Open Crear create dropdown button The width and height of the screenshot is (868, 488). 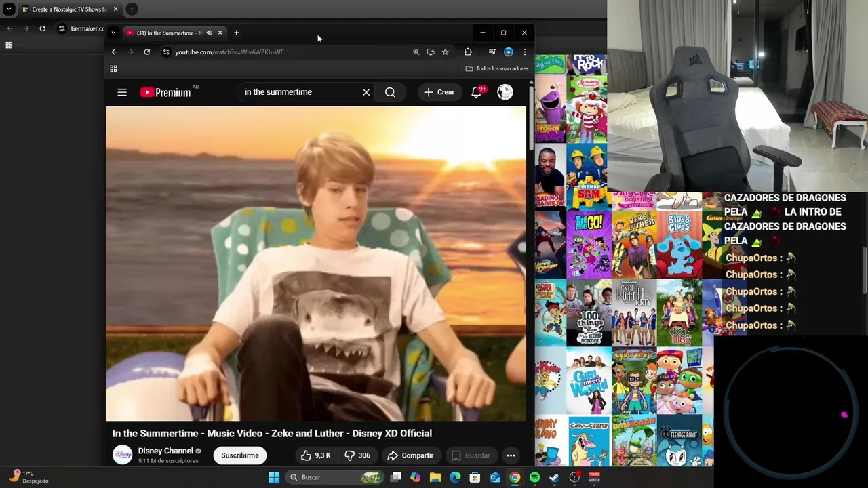point(439,92)
